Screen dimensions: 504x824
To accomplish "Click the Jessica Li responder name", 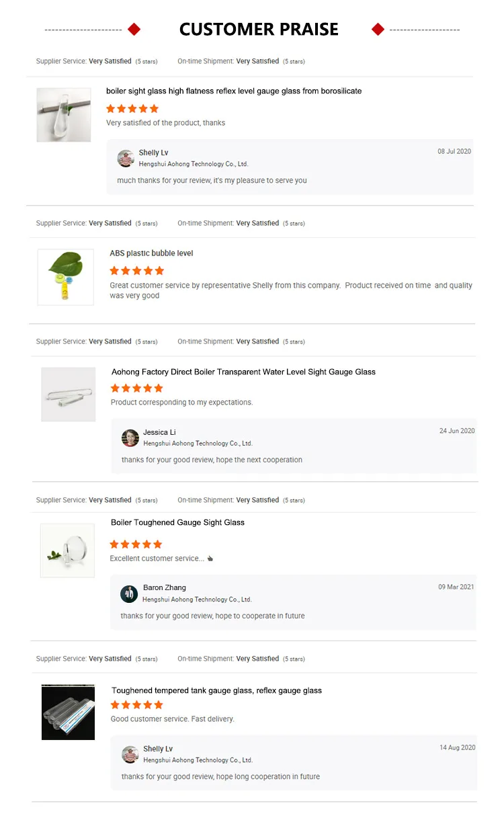I will (159, 432).
